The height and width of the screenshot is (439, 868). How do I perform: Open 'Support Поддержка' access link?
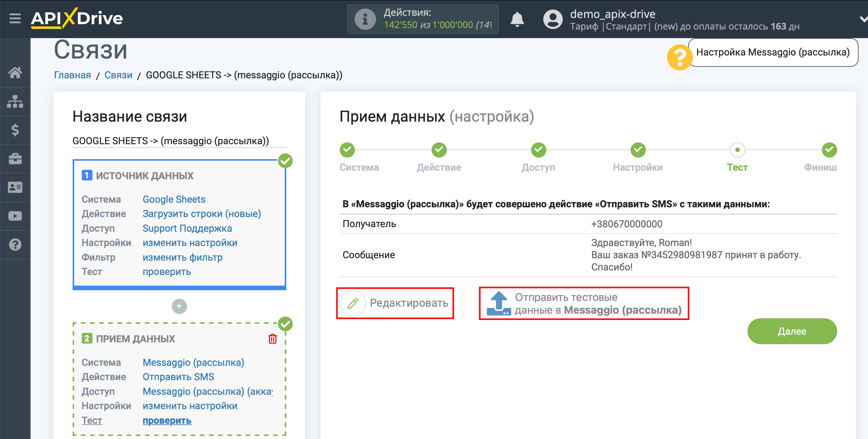click(187, 228)
